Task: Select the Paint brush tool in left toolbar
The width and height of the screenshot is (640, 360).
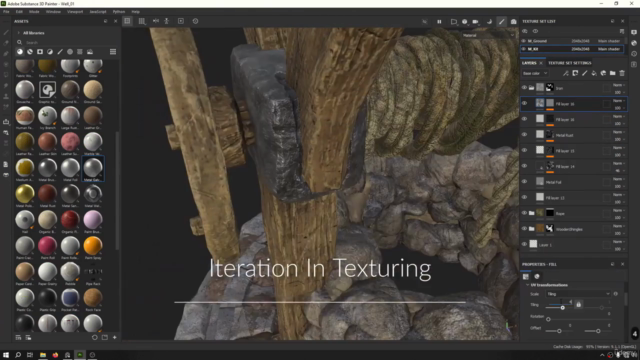Action: pos(6,32)
